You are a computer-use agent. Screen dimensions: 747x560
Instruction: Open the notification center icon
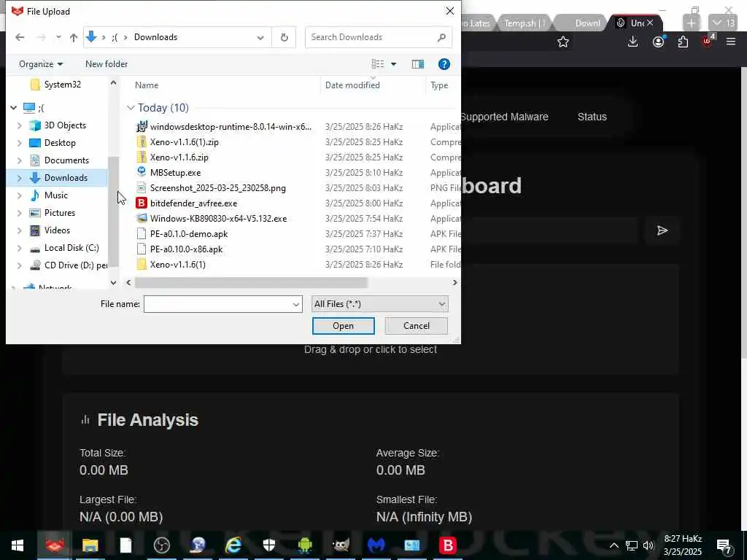click(724, 545)
